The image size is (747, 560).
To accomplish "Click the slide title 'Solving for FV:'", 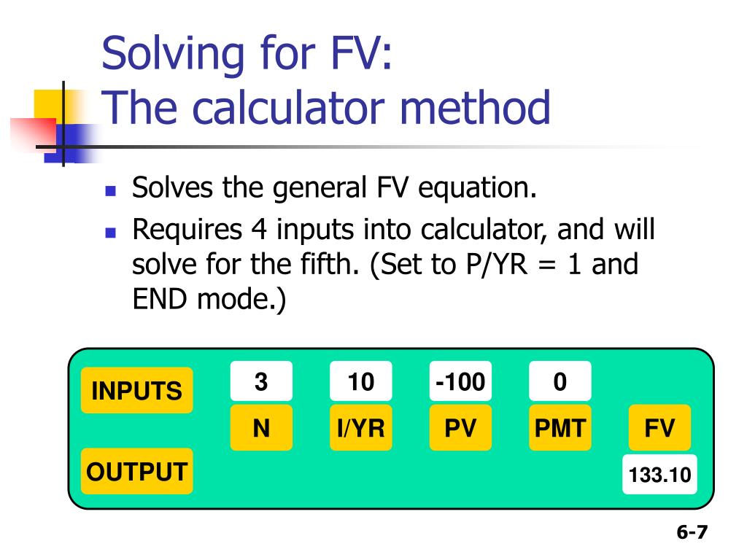I will (x=247, y=53).
